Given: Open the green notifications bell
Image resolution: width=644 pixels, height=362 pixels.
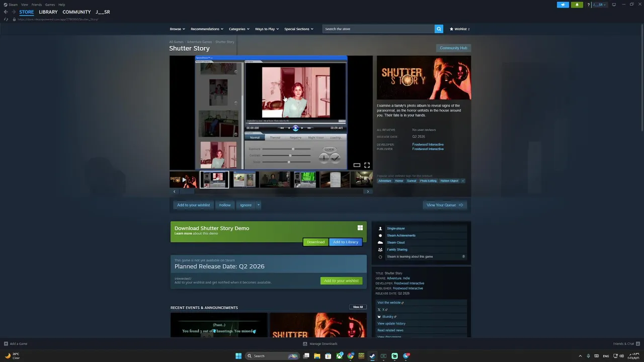Looking at the screenshot, I should 577,5.
